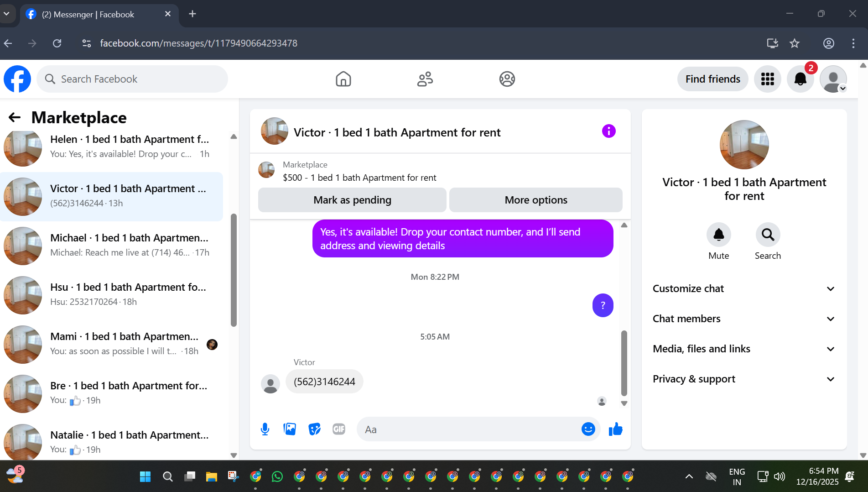Expand Privacy & support section

point(744,379)
